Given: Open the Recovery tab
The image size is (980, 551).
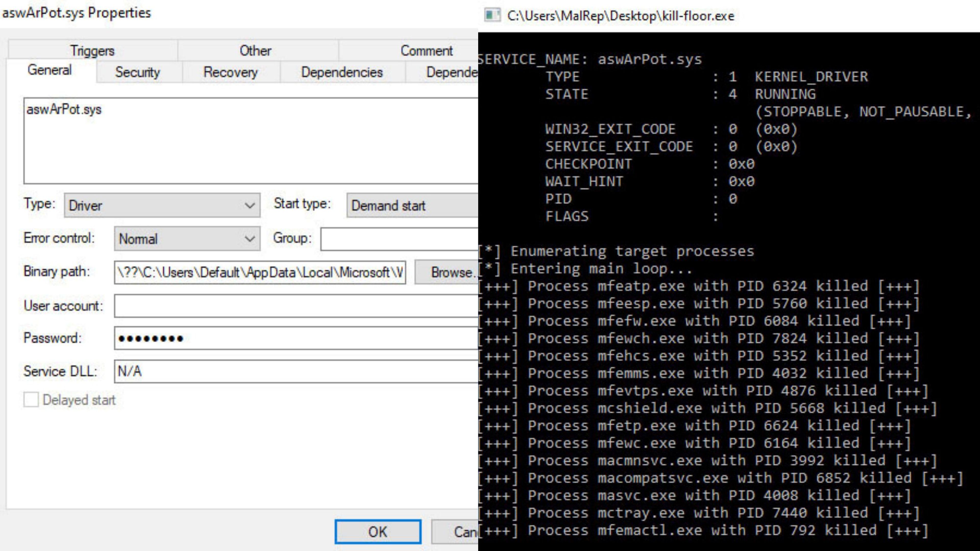Looking at the screenshot, I should (230, 72).
